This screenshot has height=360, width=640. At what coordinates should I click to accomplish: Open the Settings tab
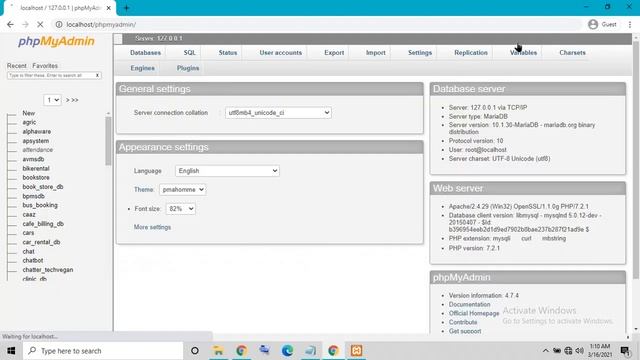click(x=420, y=53)
